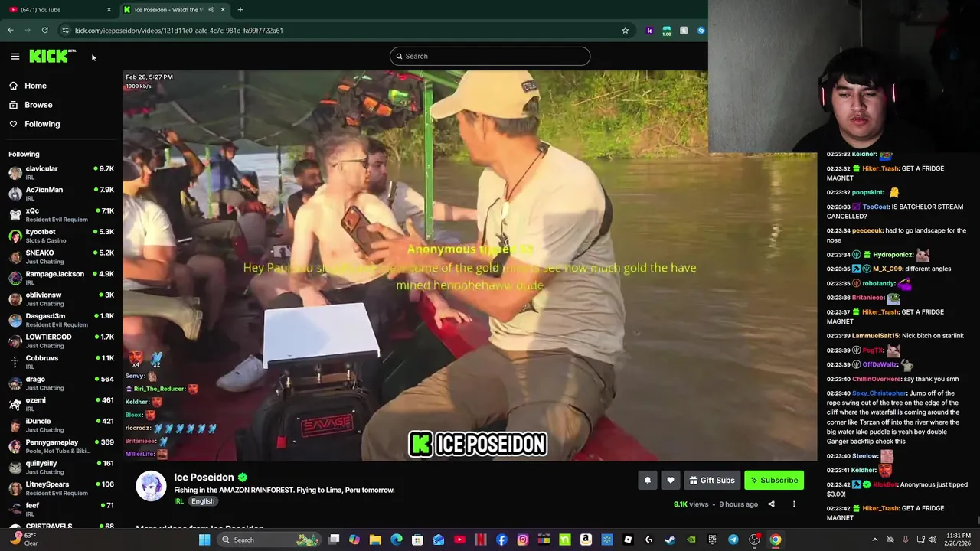The width and height of the screenshot is (980, 551).
Task: Select Cobbruvs from followed channels
Action: (61, 362)
